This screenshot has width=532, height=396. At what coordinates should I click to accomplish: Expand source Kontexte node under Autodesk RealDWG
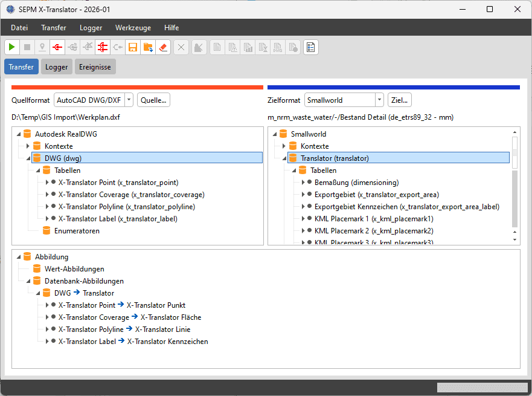(x=28, y=146)
